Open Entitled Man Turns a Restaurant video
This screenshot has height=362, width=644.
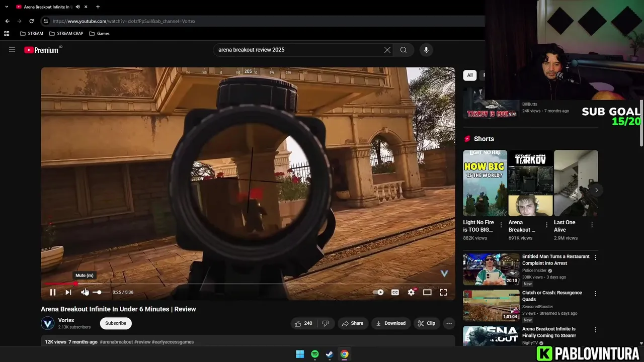[491, 269]
